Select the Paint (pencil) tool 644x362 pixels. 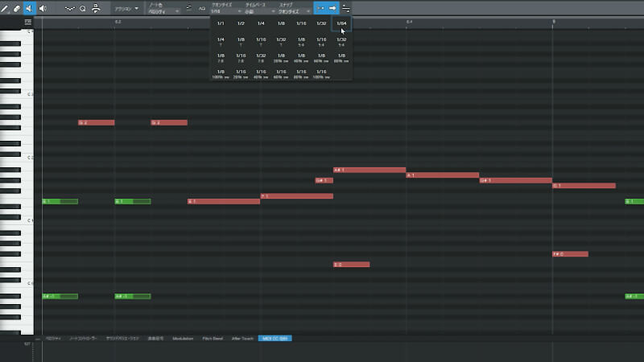click(x=5, y=8)
